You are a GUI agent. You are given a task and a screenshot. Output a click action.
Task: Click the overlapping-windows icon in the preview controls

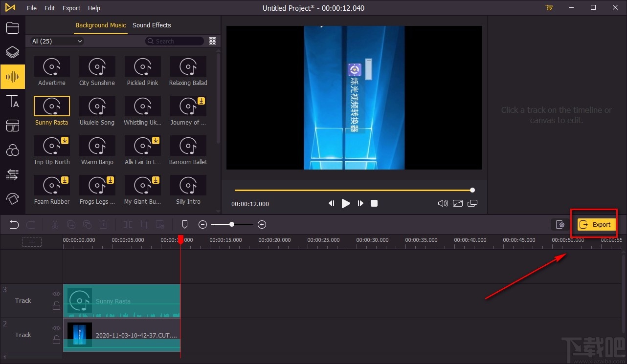pos(472,203)
